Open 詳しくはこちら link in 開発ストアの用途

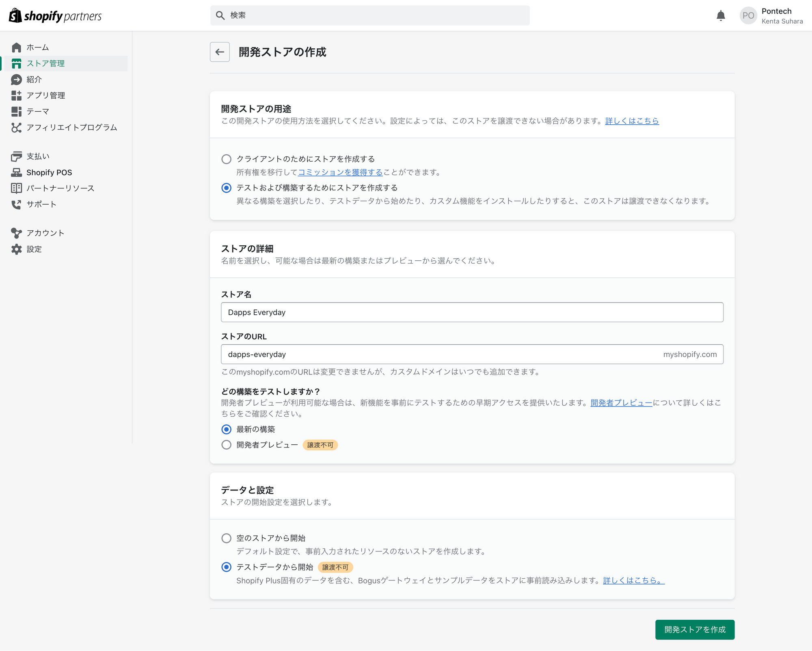[632, 121]
